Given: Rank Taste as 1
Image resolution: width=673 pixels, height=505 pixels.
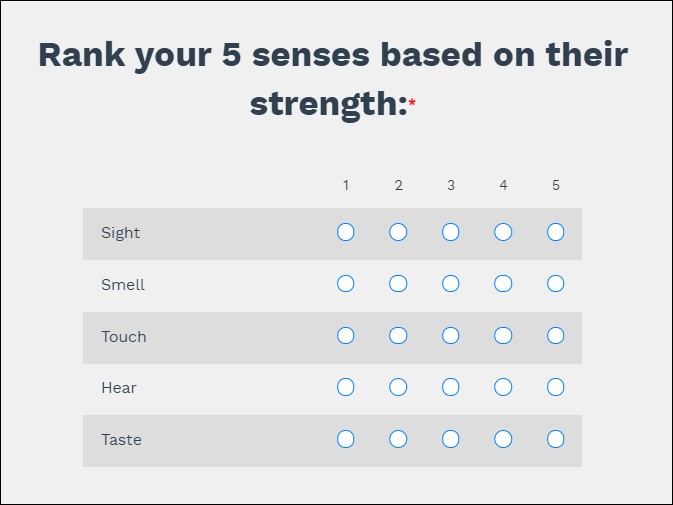Looking at the screenshot, I should 346,439.
